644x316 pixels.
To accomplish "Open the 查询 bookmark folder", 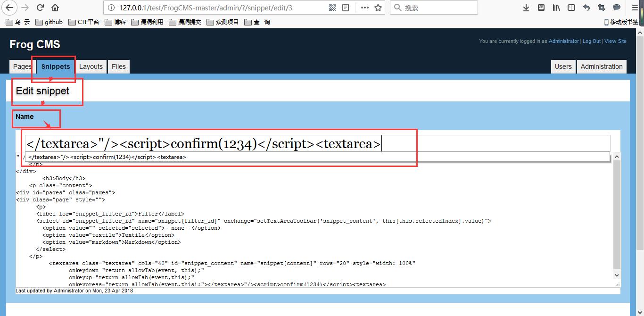I will (257, 22).
